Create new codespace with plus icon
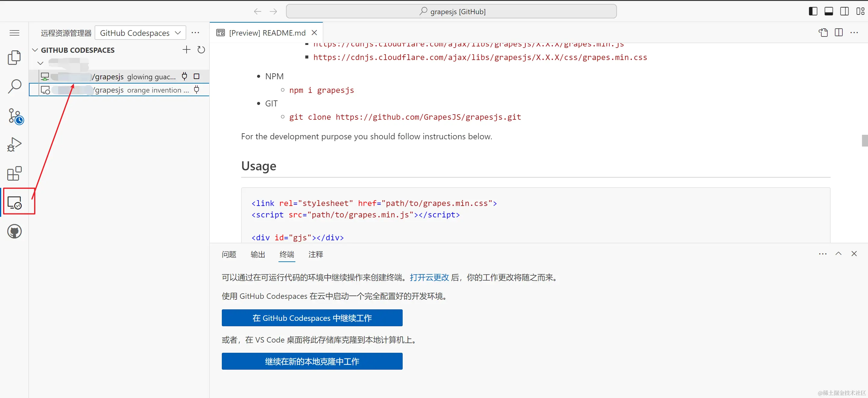868x398 pixels. click(x=186, y=50)
